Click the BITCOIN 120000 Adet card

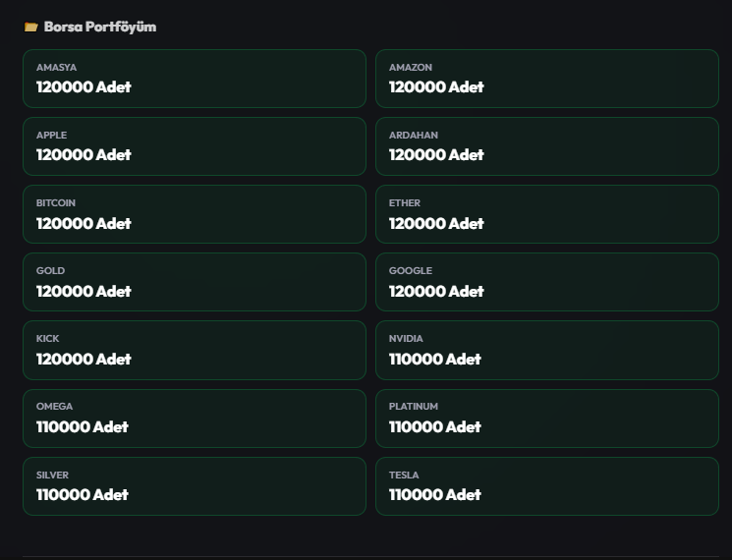pos(195,214)
